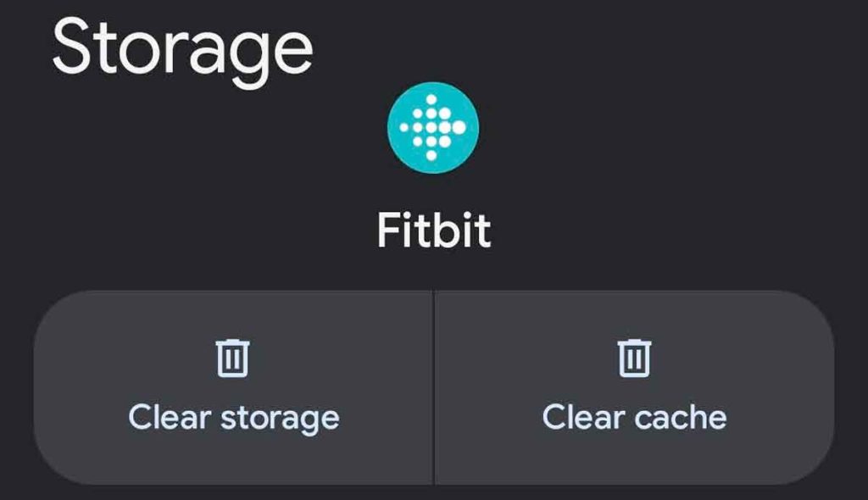
Task: Tap the right half of the rounded button panel
Action: pos(634,388)
